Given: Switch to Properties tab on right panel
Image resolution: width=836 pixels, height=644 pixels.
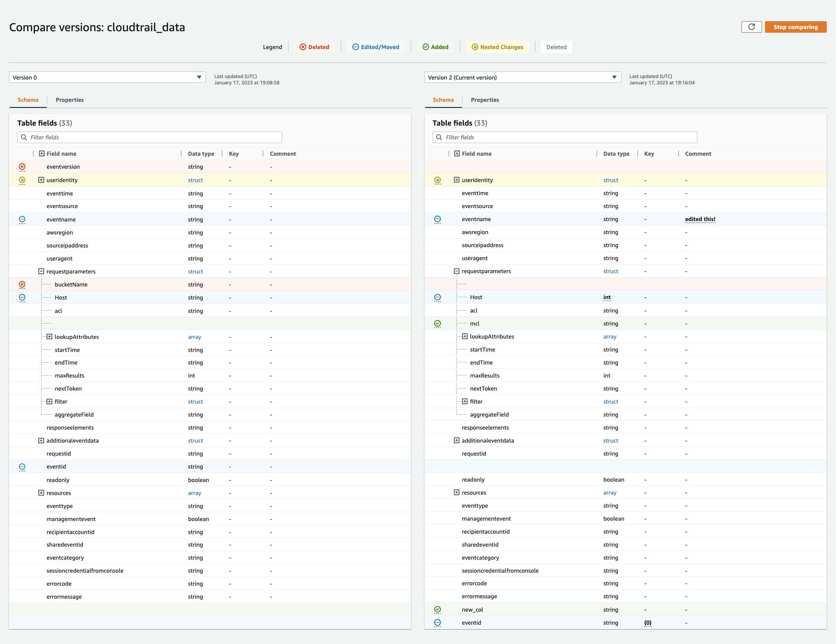Looking at the screenshot, I should tap(485, 100).
